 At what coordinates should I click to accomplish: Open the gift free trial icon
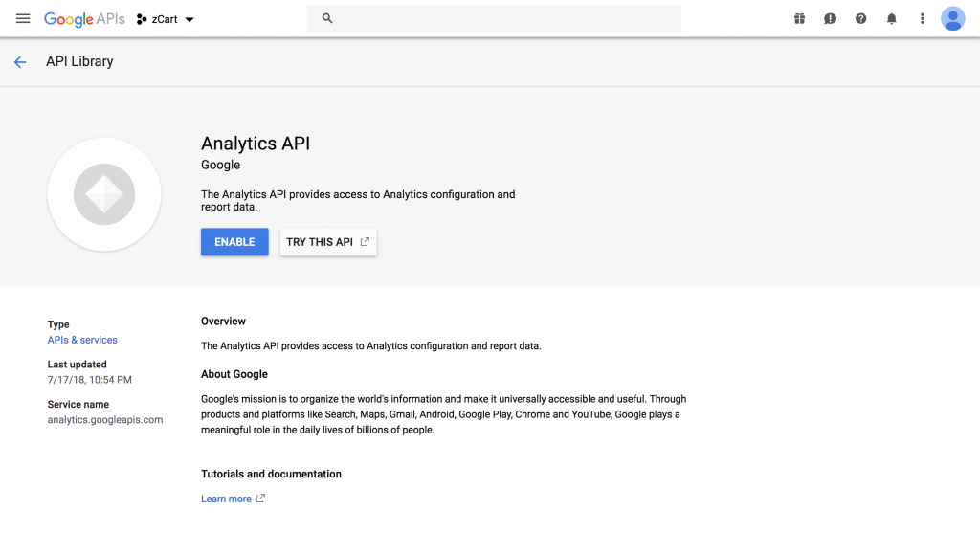click(799, 19)
